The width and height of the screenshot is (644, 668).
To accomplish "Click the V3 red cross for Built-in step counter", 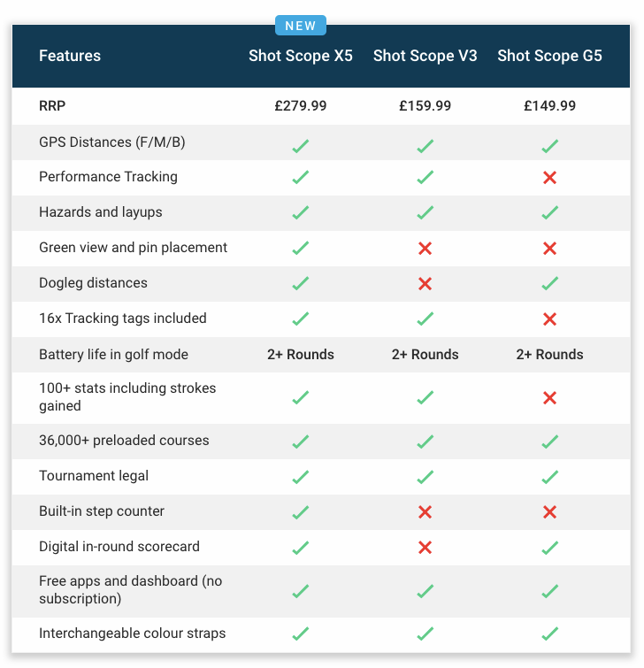I will point(425,511).
